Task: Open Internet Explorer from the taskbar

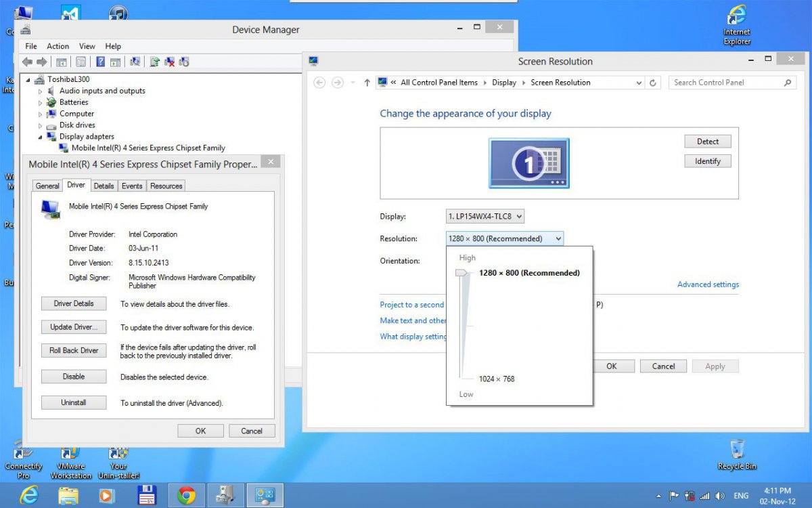Action: (x=28, y=495)
